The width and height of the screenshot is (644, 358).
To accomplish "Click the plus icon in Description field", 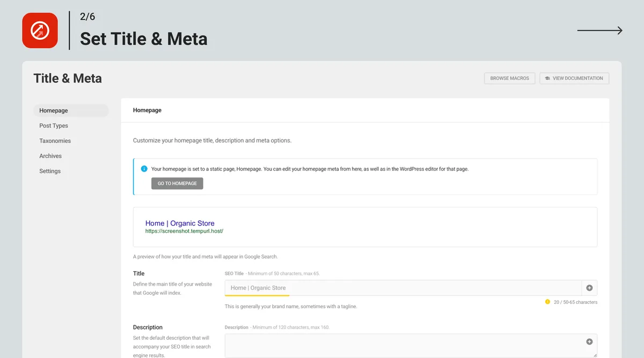I will tap(589, 341).
